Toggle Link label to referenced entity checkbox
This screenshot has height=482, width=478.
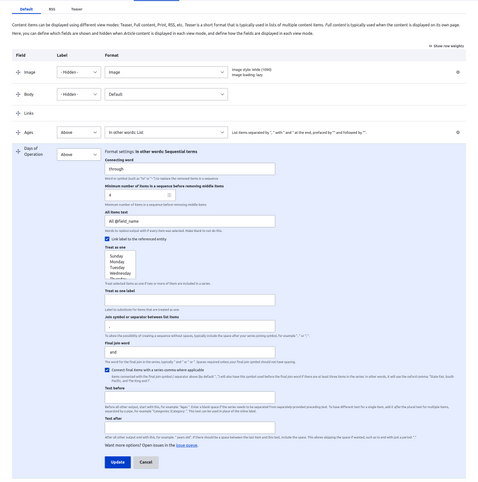click(107, 239)
